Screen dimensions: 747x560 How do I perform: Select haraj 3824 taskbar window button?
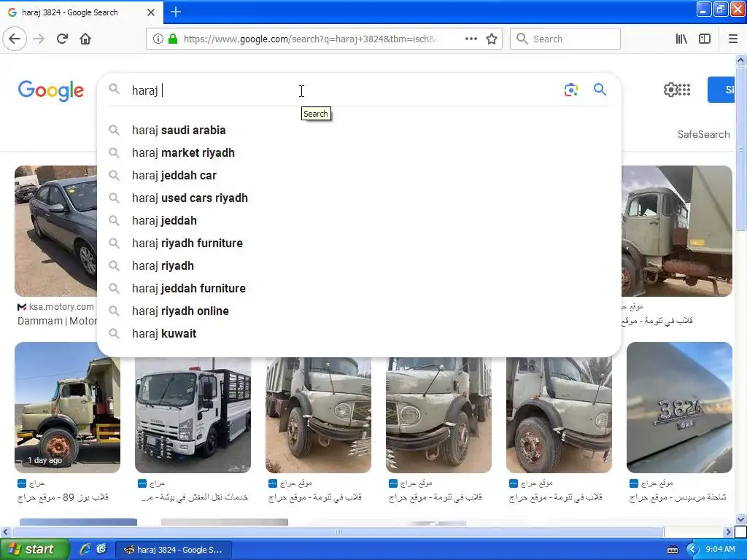click(174, 550)
